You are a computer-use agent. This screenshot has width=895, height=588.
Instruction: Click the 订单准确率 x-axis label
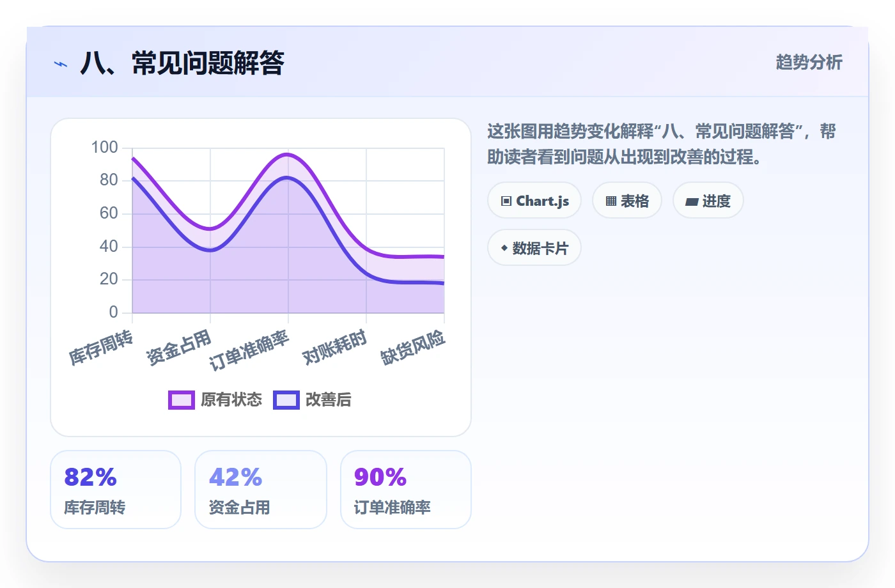(249, 351)
